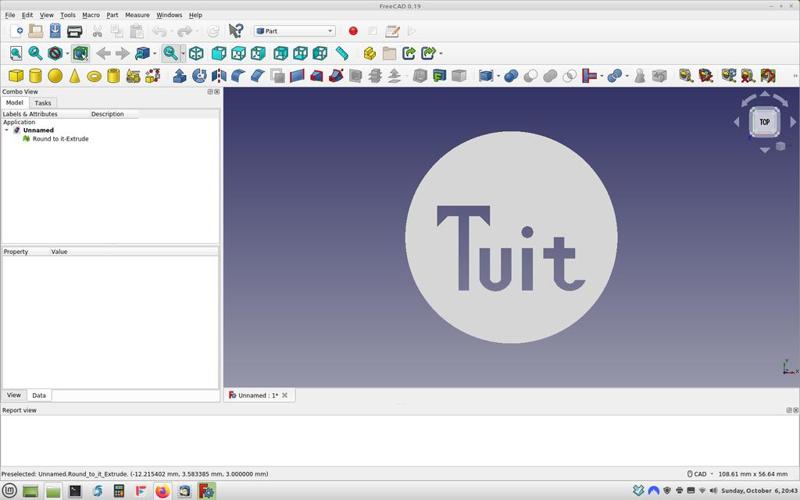Screen dimensions: 800x500
Task: Select the Isometric view cube icon
Action: pyautogui.click(x=196, y=53)
